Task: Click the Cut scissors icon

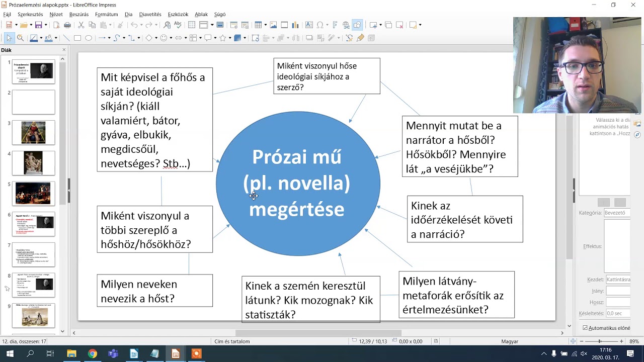Action: point(81,25)
